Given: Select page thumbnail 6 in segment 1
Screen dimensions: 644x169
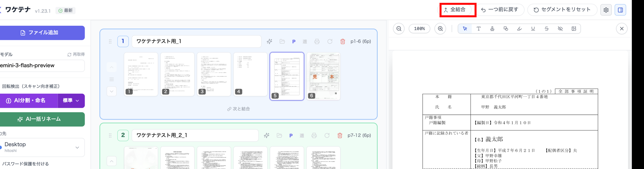Looking at the screenshot, I should coord(324,76).
